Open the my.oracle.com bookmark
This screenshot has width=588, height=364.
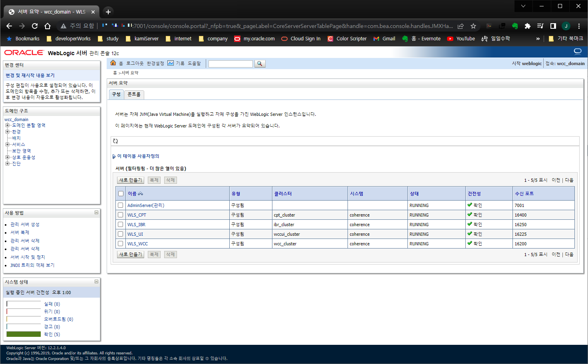coord(254,39)
